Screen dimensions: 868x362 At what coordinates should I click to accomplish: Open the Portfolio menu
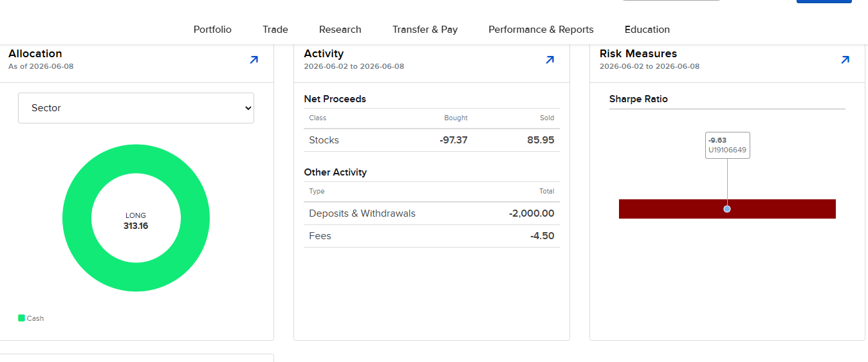click(212, 30)
